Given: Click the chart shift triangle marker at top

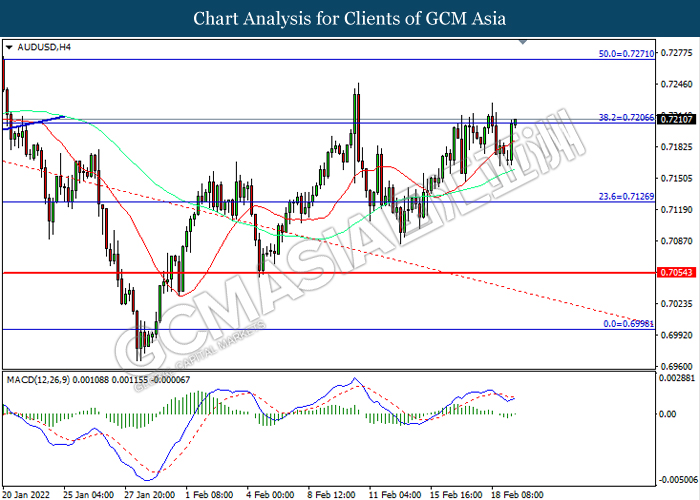Looking at the screenshot, I should pos(523,42).
